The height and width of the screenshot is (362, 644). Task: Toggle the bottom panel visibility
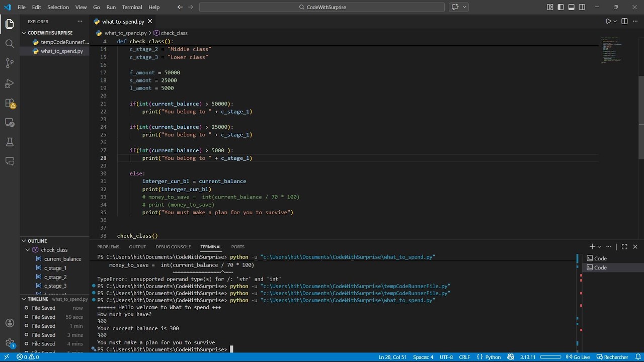pyautogui.click(x=572, y=7)
